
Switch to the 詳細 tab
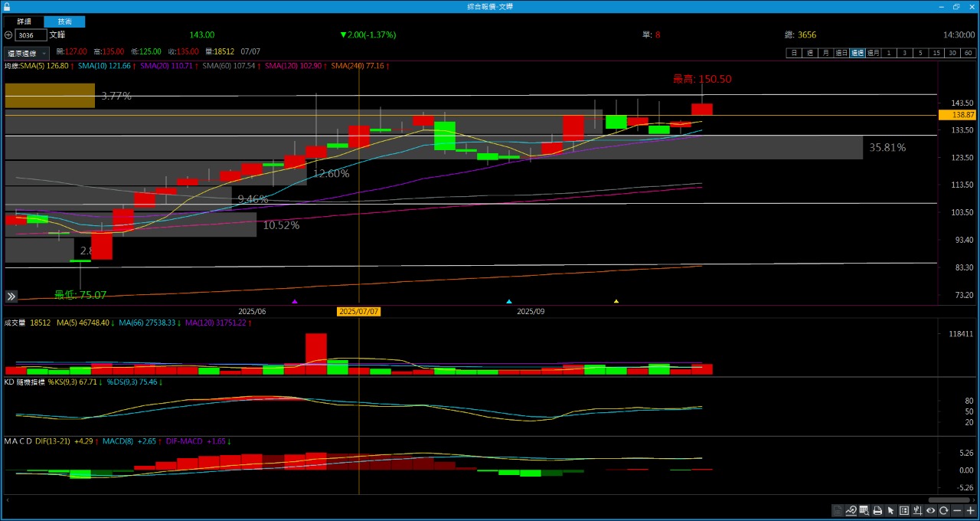[x=24, y=22]
